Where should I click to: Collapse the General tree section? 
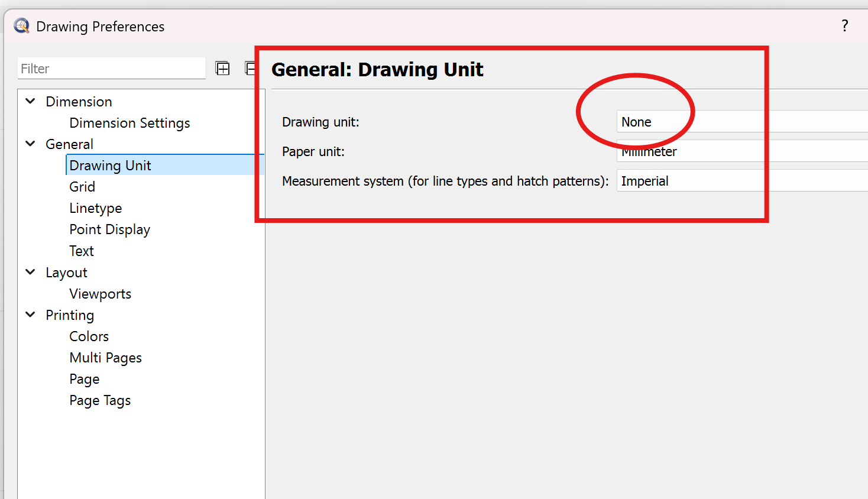[31, 144]
